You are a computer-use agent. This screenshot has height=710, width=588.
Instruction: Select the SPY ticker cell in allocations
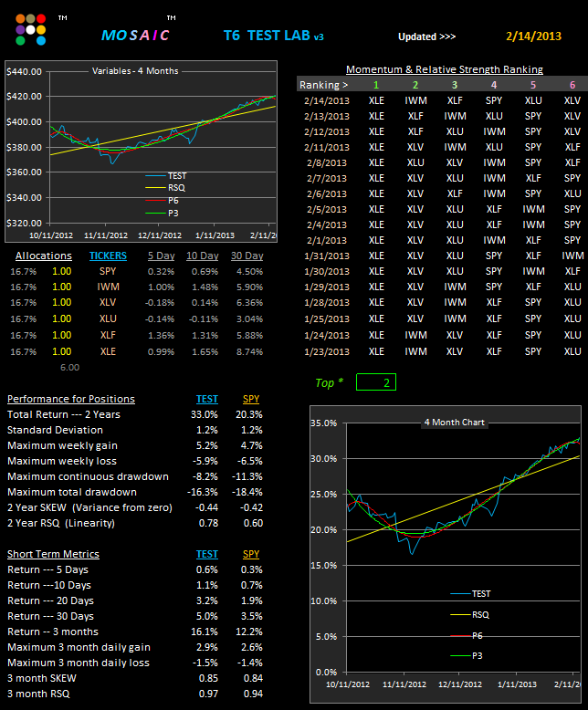click(x=108, y=271)
